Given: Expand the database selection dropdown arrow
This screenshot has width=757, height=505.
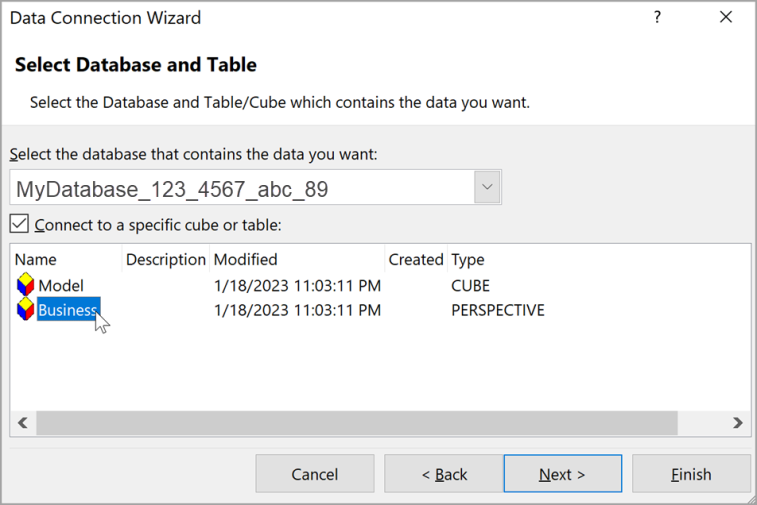Looking at the screenshot, I should (x=487, y=188).
